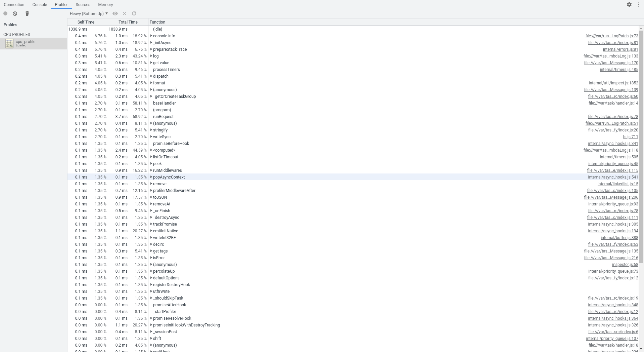Open DevTools settings gear
644x352 pixels.
tap(629, 4)
